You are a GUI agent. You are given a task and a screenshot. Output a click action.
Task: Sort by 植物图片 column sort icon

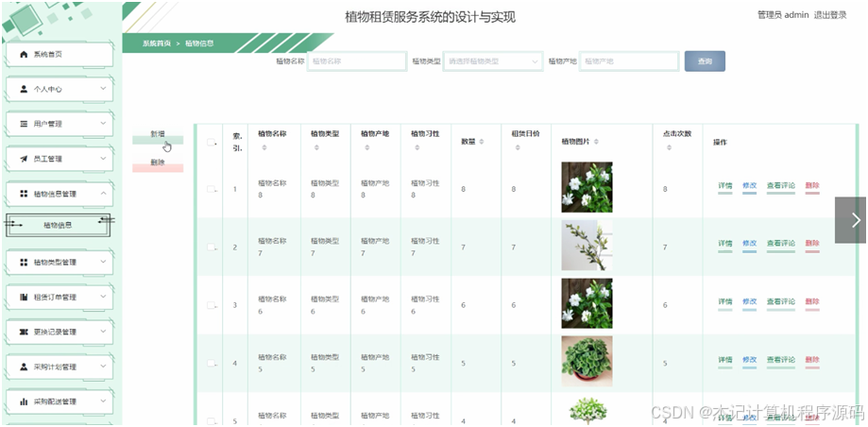pos(596,142)
